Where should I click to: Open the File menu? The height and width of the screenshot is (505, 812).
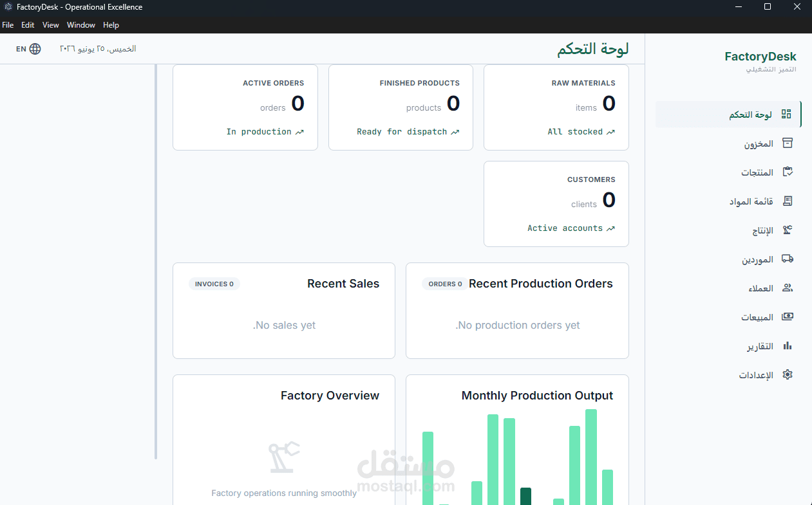pyautogui.click(x=8, y=25)
